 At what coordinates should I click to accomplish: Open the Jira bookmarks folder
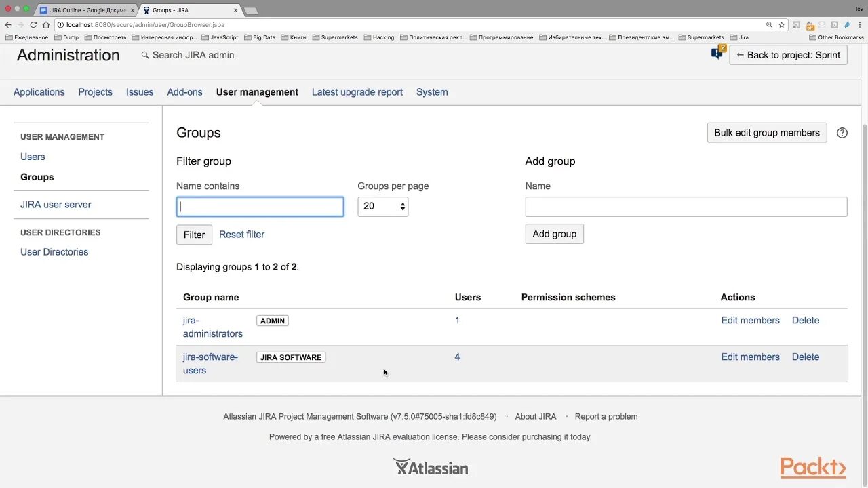[739, 37]
